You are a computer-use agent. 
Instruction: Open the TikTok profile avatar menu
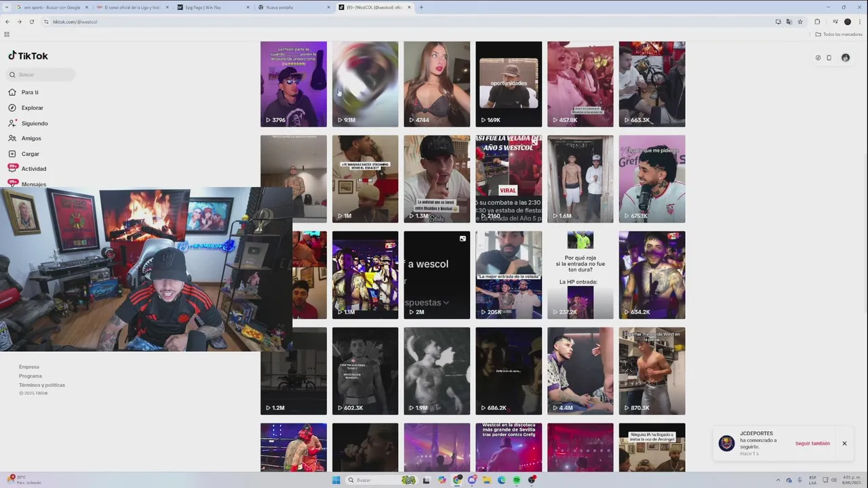click(845, 58)
